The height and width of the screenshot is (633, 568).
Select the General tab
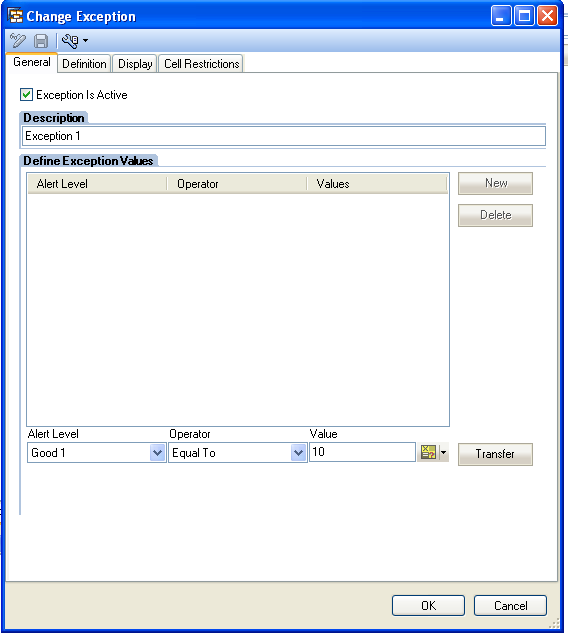coord(31,62)
